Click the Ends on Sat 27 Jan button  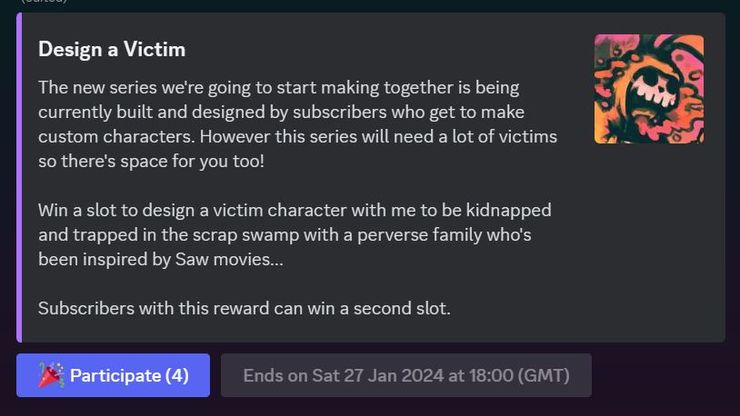(x=406, y=376)
